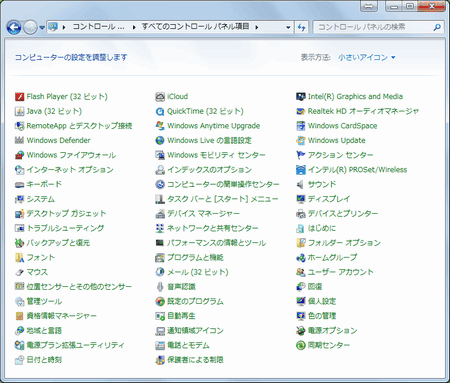Open the デバイス マネージャー icon
This screenshot has width=450, height=383.
coord(160,213)
